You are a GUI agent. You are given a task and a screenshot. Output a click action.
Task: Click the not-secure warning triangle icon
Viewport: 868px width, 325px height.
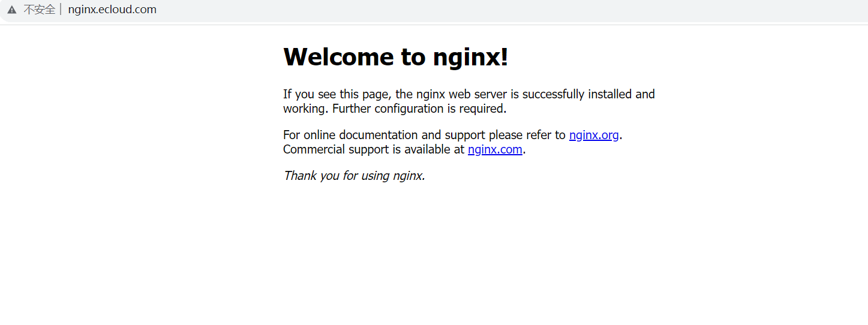coord(12,10)
